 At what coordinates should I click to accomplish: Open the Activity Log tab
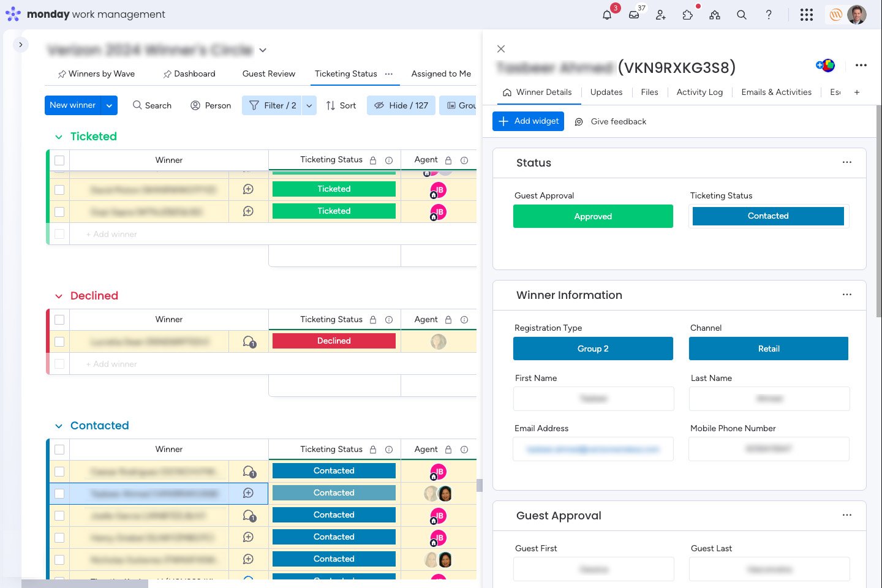coord(699,92)
